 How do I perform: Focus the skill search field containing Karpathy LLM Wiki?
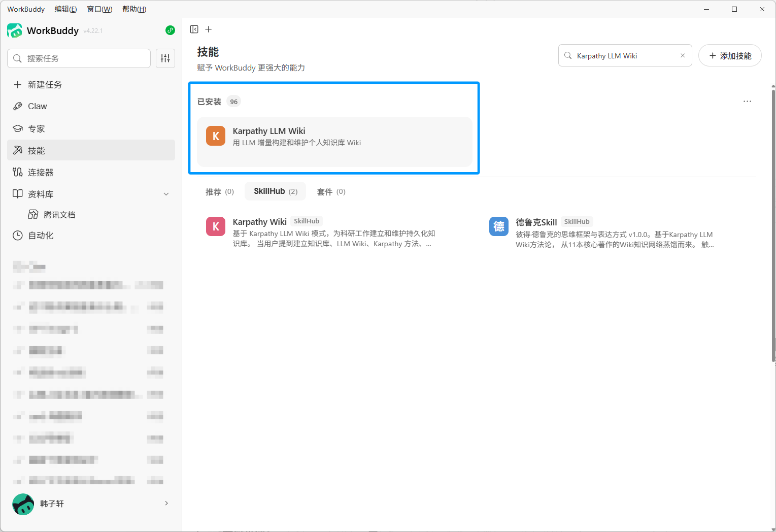[x=625, y=56]
